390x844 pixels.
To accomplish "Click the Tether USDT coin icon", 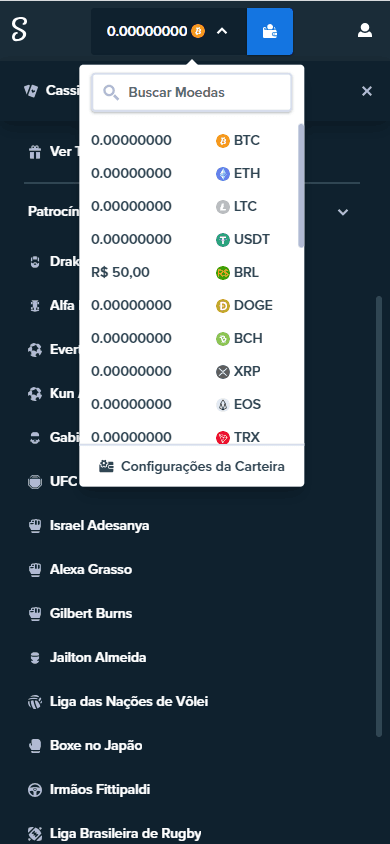I will point(223,240).
